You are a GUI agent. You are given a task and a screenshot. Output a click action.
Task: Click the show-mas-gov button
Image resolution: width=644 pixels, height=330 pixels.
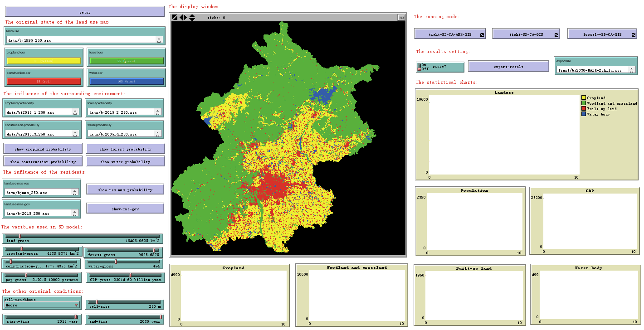pos(125,209)
